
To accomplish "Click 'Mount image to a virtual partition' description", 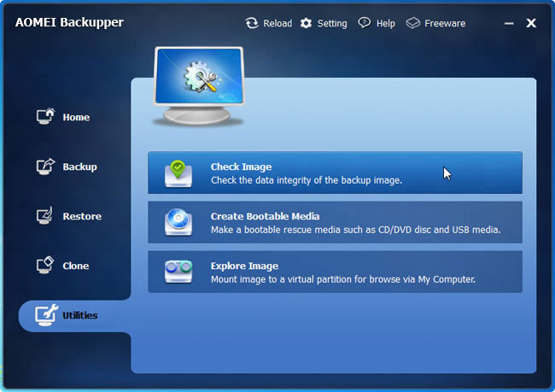I will click(x=343, y=279).
